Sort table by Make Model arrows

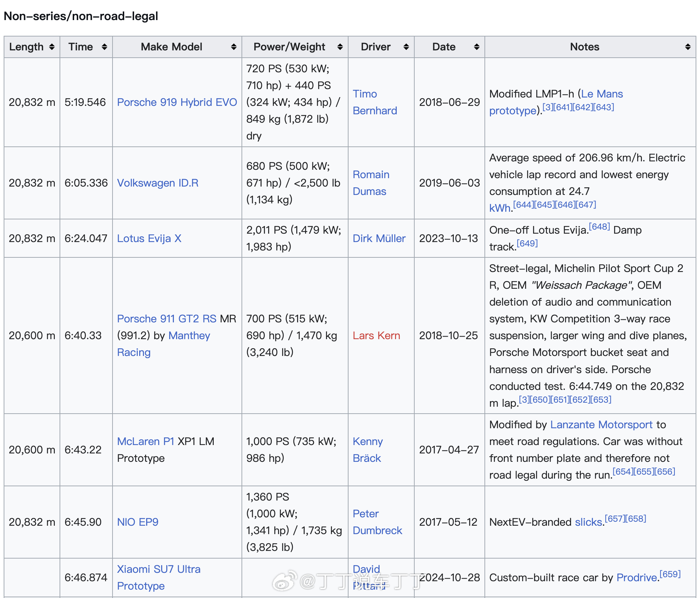coord(234,47)
